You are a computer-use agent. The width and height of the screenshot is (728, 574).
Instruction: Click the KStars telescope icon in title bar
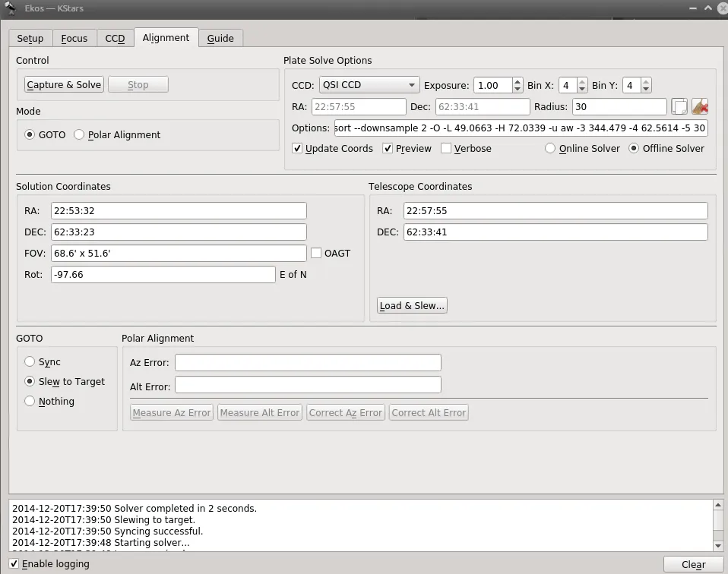click(10, 8)
